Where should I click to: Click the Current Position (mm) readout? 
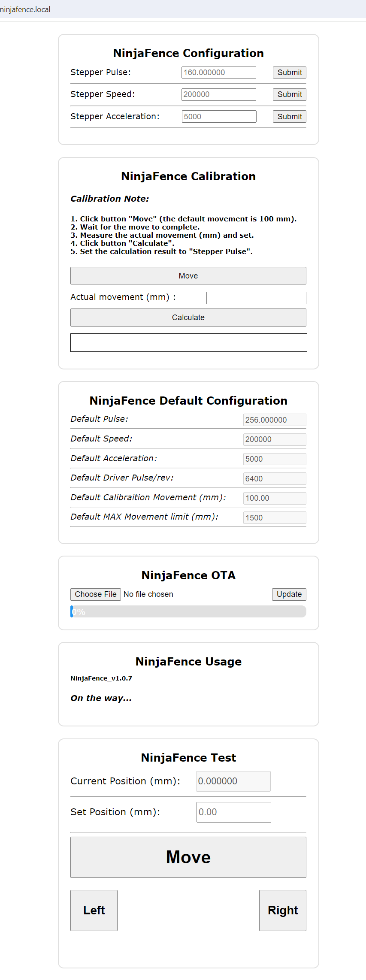click(x=233, y=781)
